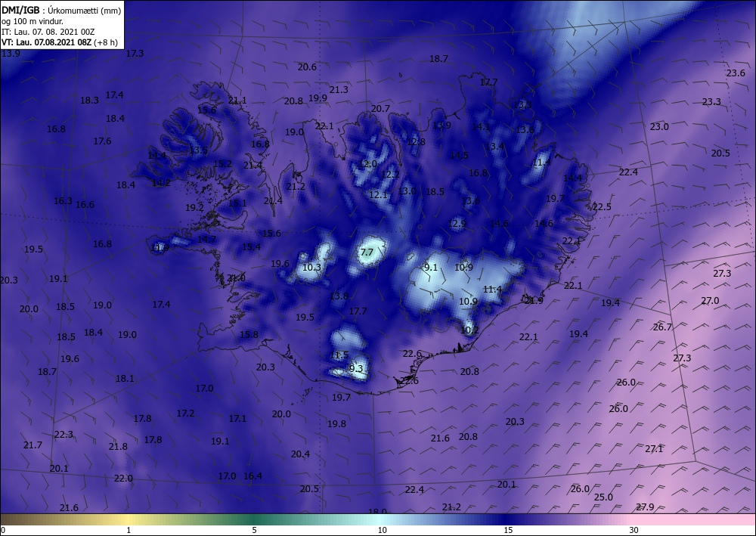The height and width of the screenshot is (536, 756).
Task: Click the 'IT: Lau. 07. 08. 2021 00Z' line
Action: coord(48,32)
